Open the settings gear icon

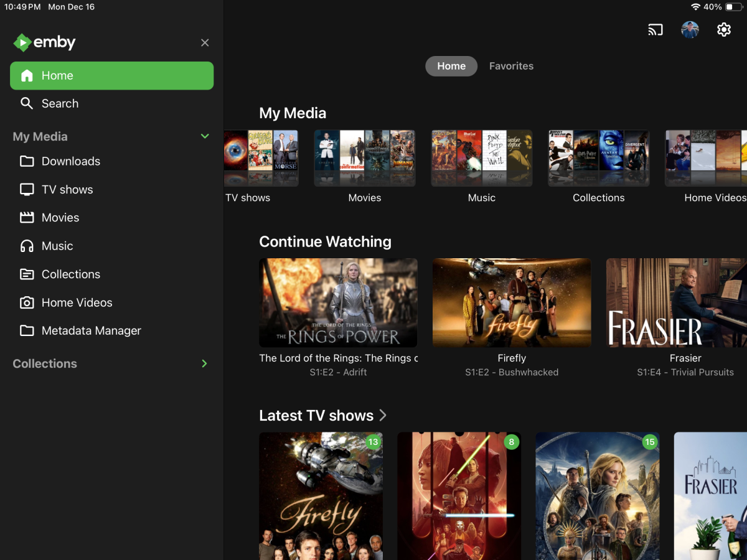coord(723,29)
